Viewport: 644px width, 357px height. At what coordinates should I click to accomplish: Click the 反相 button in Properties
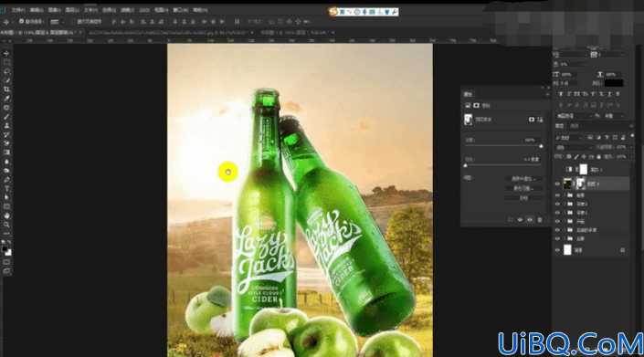tap(523, 198)
